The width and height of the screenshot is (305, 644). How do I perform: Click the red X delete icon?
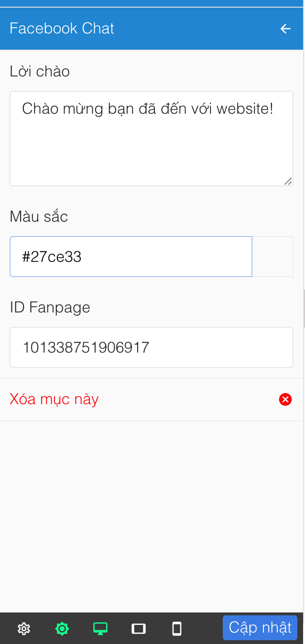(285, 399)
